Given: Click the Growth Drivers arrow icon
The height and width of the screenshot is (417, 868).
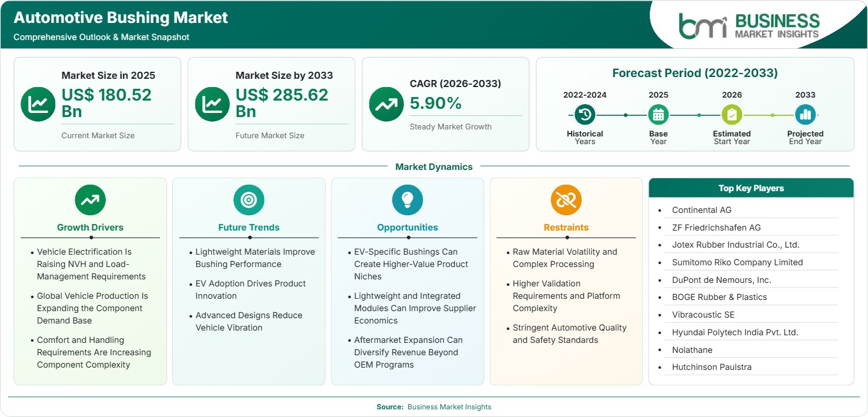Looking at the screenshot, I should click(x=90, y=200).
